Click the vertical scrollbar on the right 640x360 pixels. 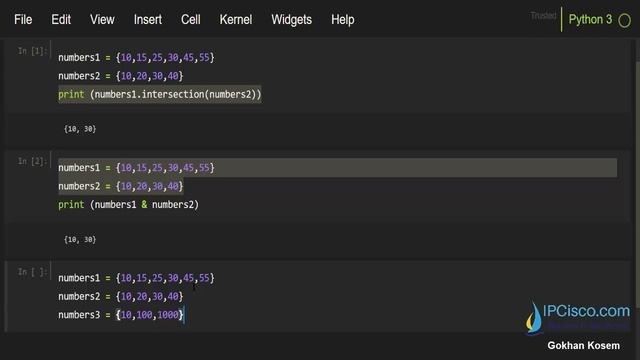637,184
